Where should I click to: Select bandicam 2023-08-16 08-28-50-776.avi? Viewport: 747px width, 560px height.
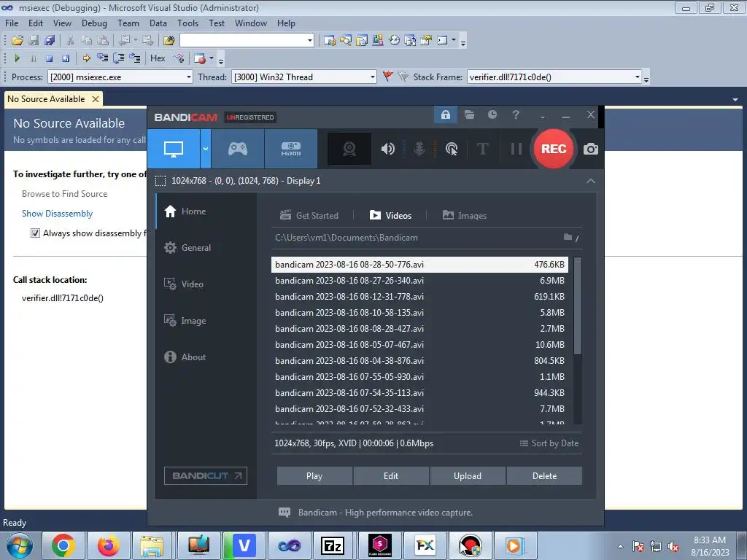[x=419, y=264]
